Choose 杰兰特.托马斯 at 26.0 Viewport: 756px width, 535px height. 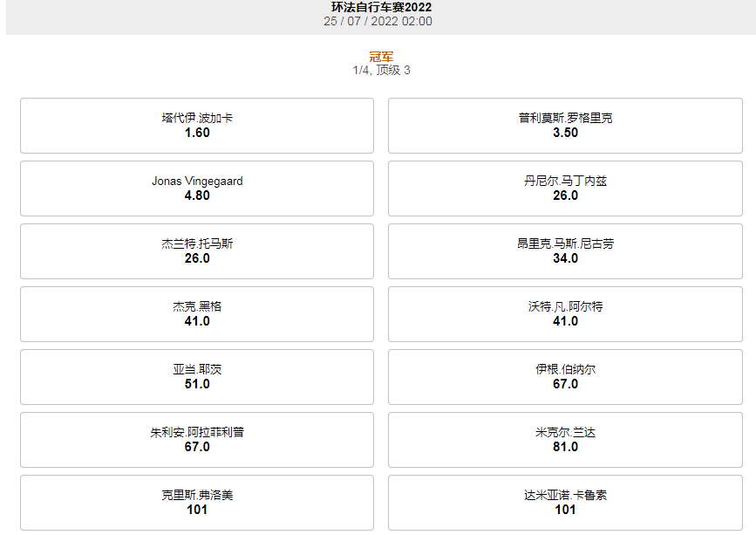(x=196, y=251)
